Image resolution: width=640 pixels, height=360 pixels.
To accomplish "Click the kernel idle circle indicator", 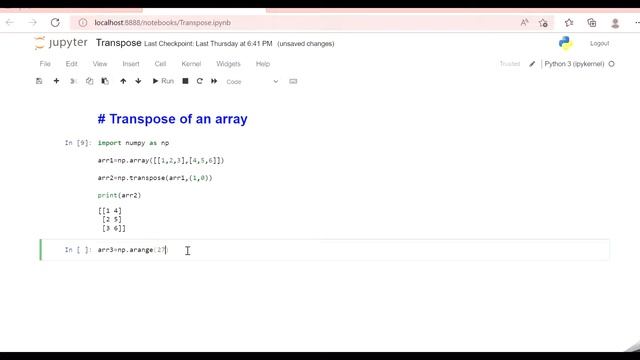I will 611,64.
